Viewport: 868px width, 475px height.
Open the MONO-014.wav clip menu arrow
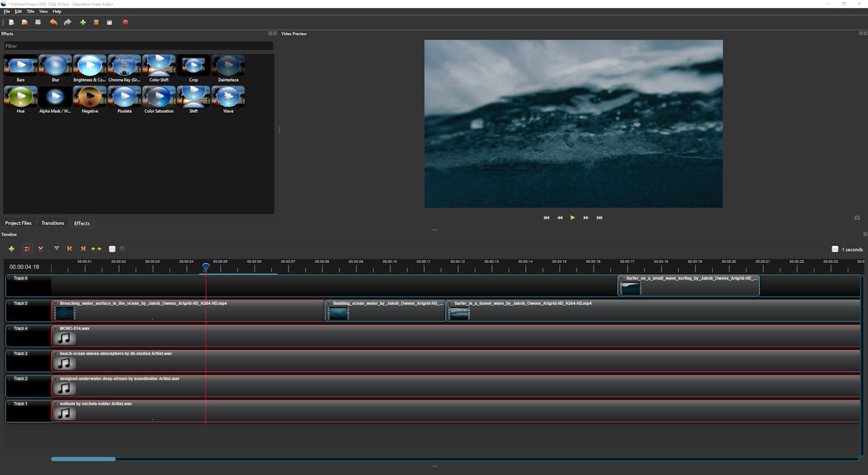(56, 329)
